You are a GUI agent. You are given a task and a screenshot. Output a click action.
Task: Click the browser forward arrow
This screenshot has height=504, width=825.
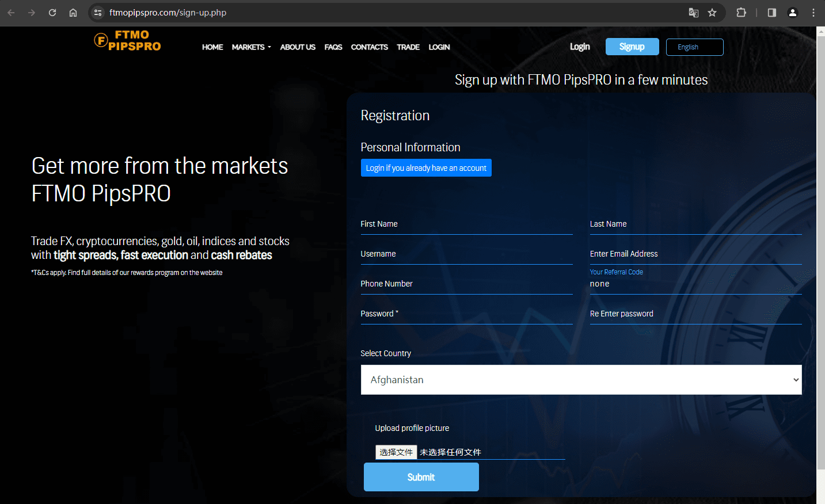tap(32, 13)
